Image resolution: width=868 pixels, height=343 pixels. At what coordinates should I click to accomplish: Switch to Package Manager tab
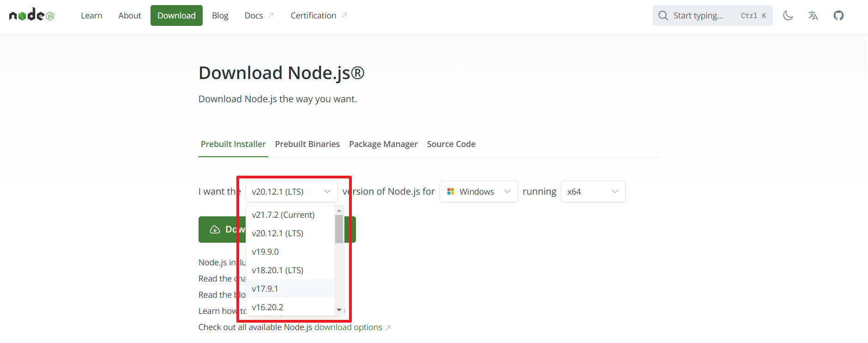click(x=383, y=144)
